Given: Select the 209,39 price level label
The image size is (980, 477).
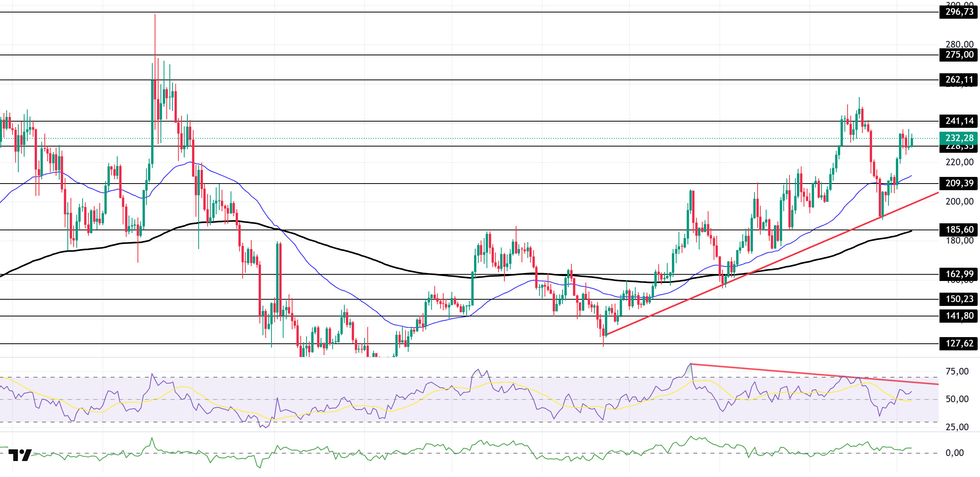Looking at the screenshot, I should click(959, 183).
